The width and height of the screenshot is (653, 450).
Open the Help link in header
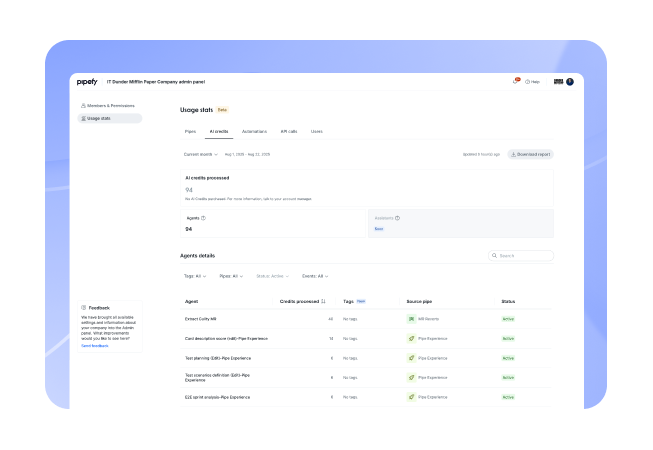(x=532, y=82)
